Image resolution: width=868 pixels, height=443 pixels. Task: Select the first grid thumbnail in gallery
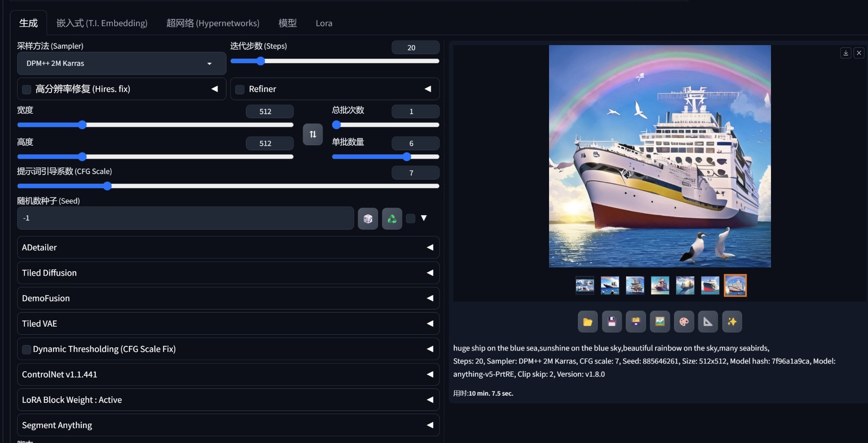point(585,286)
